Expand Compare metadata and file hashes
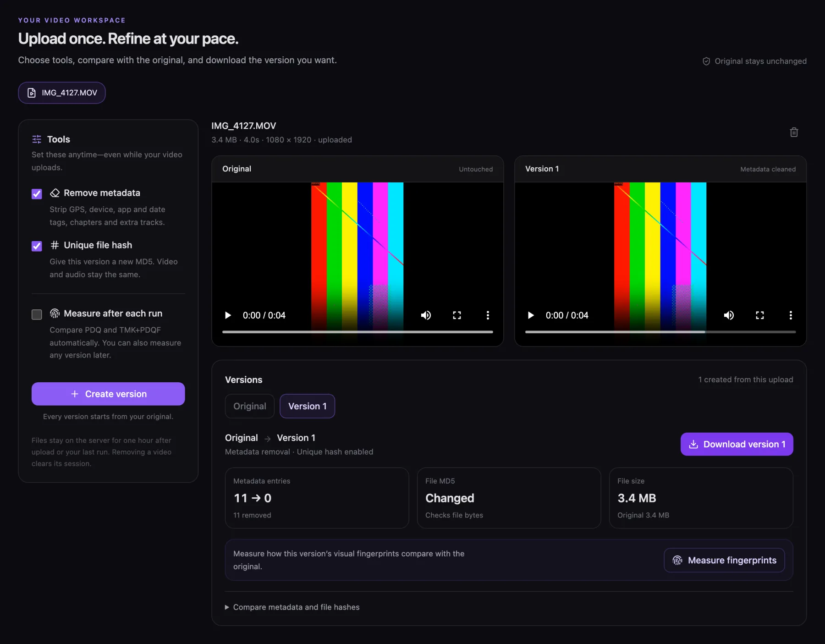The image size is (825, 644). [x=292, y=607]
